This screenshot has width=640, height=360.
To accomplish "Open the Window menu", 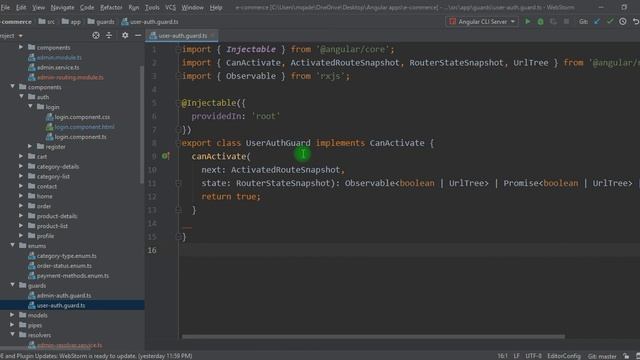I will coord(192,7).
